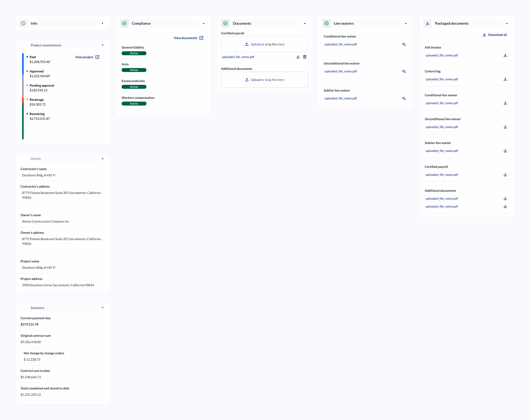
Task: Collapse the Compliance panel
Action: tap(204, 23)
